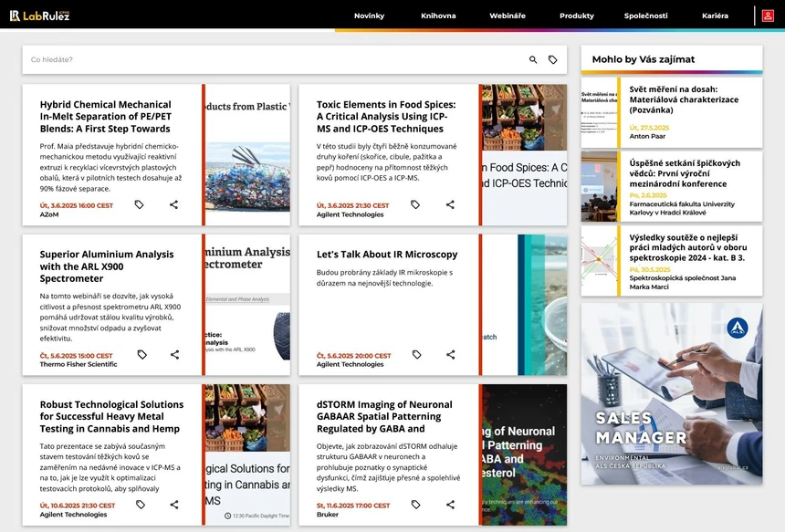Click the spectroscopy competition thumbnail in sidebar

[599, 261]
